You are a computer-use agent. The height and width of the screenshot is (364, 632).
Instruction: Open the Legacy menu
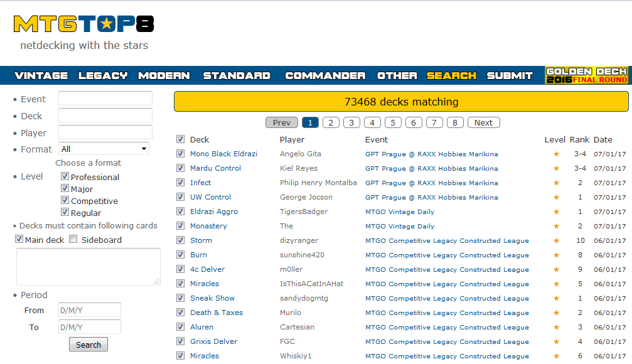(x=103, y=75)
